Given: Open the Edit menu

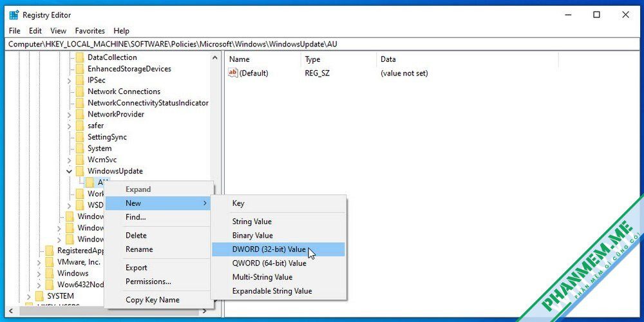Looking at the screenshot, I should pyautogui.click(x=35, y=31).
